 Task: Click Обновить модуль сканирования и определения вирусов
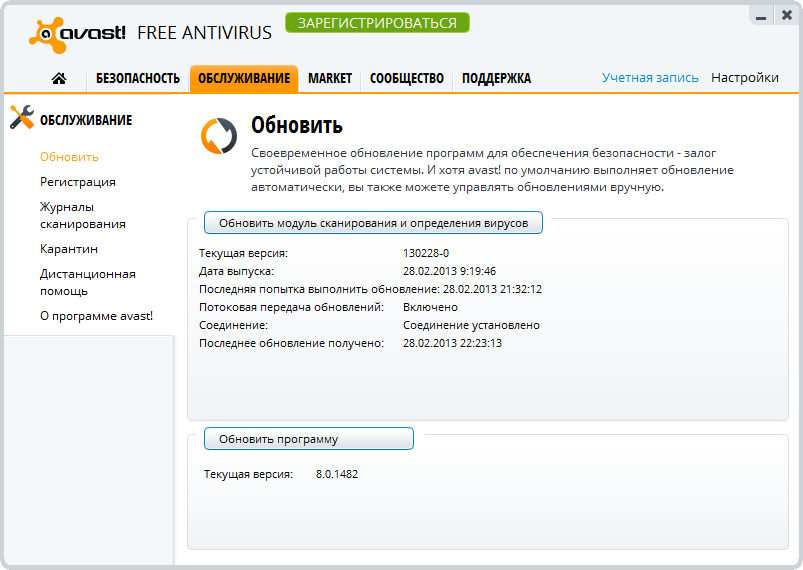click(x=373, y=223)
